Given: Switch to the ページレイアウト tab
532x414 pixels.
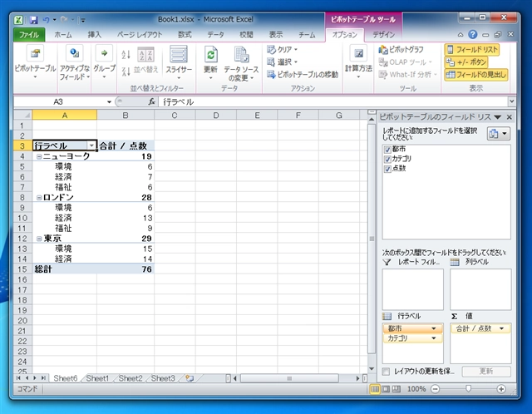Looking at the screenshot, I should [x=140, y=35].
